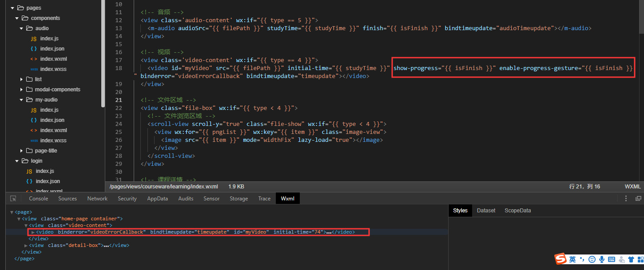The image size is (644, 270).
Task: Collapse the audio folder arrow
Action: tap(21, 28)
